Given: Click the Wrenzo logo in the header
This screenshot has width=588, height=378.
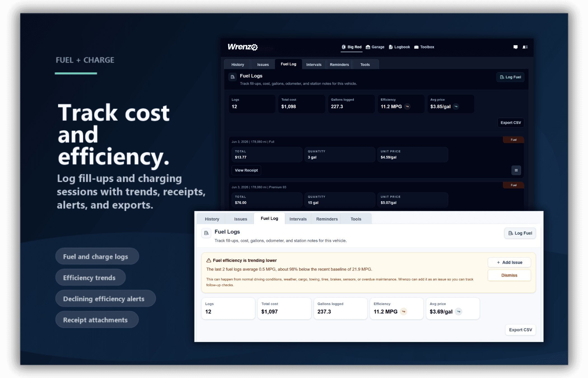Looking at the screenshot, I should pos(242,47).
